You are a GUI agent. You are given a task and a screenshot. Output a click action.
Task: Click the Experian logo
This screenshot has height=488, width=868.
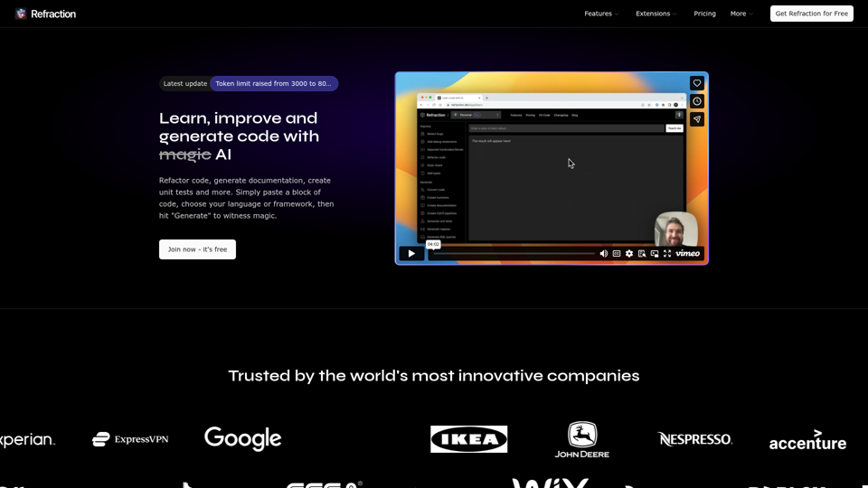pos(28,440)
